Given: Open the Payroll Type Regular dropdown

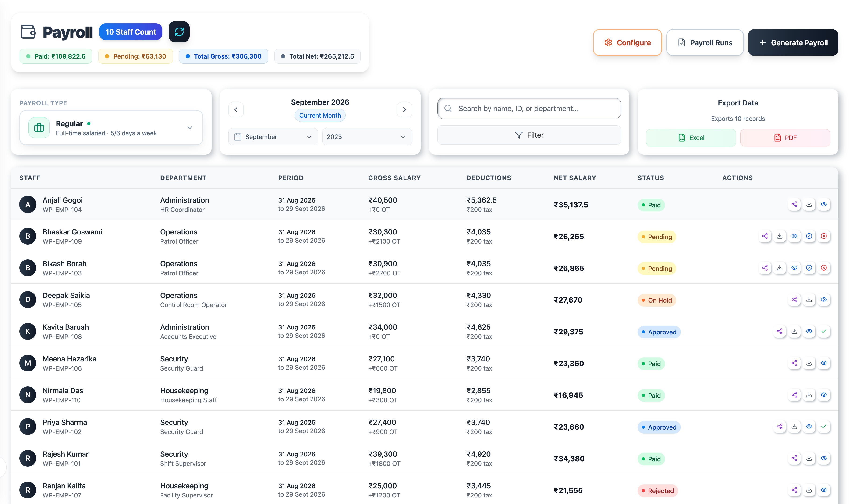Looking at the screenshot, I should (x=111, y=128).
